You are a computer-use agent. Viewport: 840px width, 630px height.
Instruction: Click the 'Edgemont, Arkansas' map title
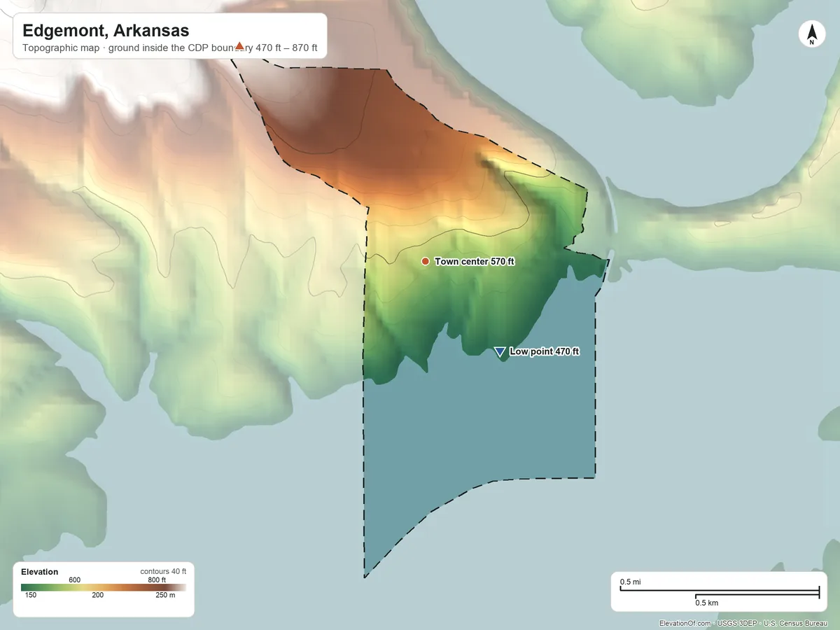106,31
